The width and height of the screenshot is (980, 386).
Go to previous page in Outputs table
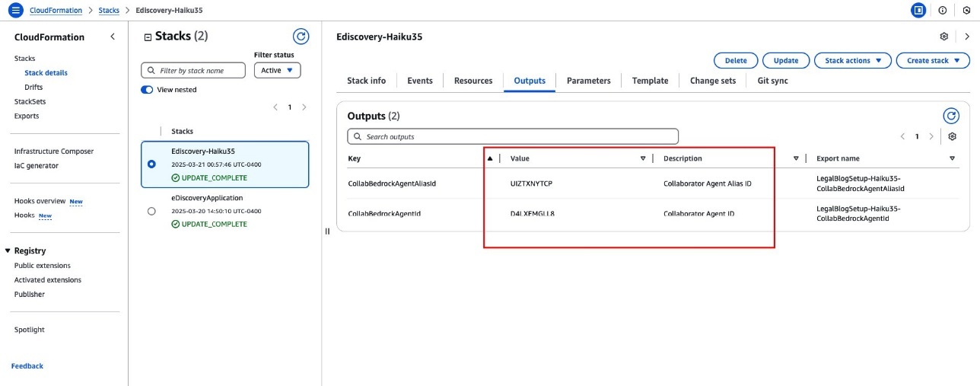pos(902,137)
